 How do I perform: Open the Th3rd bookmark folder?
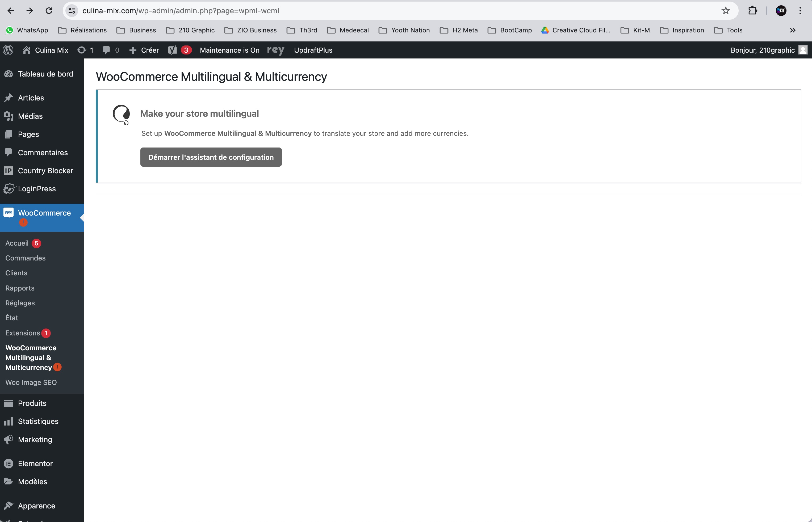(302, 30)
